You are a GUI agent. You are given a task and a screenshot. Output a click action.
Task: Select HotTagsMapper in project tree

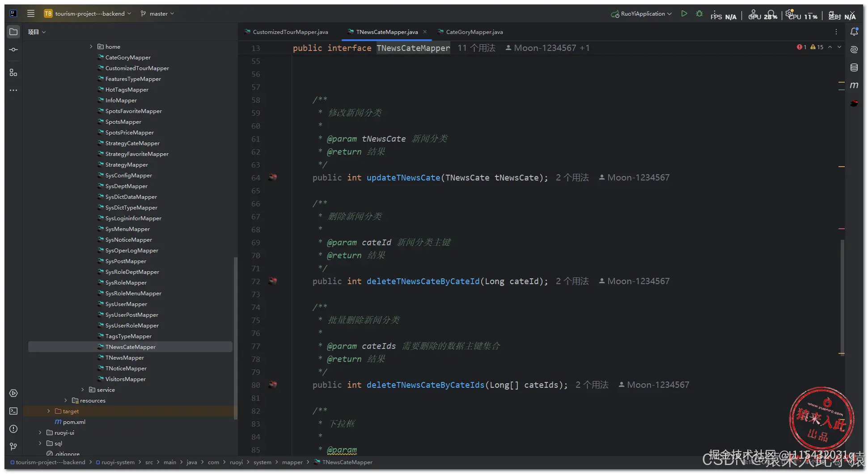pyautogui.click(x=127, y=89)
